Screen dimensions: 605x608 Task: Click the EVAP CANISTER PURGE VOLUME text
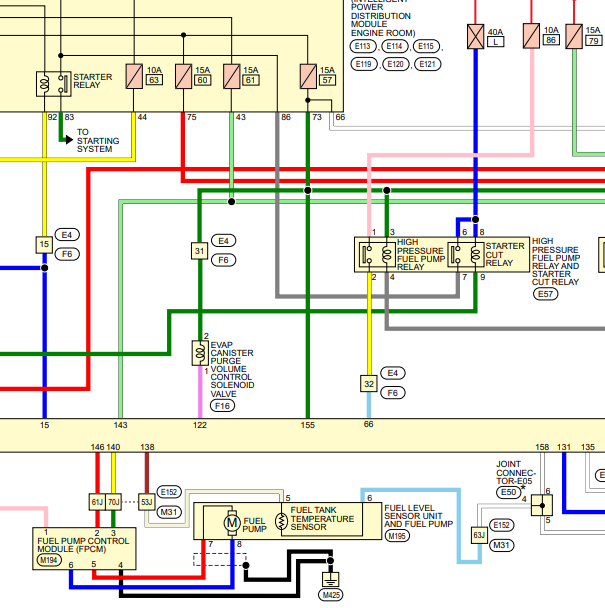[232, 357]
